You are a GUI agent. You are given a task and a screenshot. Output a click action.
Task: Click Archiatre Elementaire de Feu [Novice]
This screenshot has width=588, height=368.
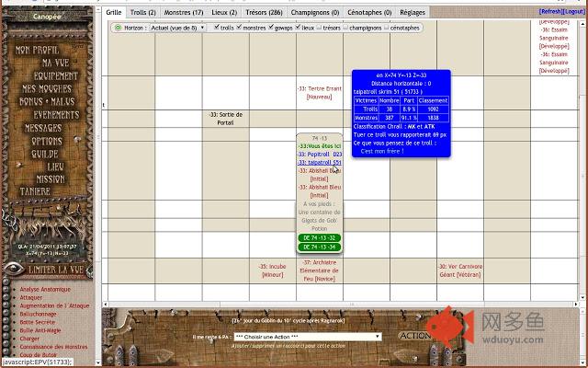pyautogui.click(x=320, y=270)
